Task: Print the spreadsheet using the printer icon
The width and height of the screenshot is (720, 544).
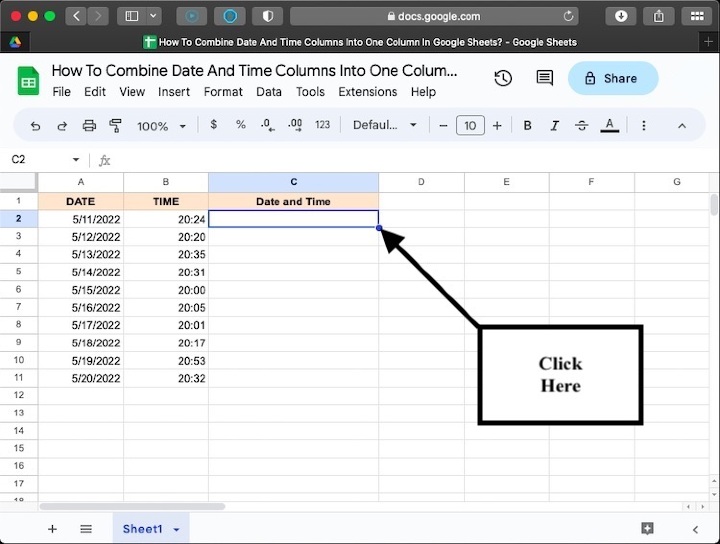Action: coord(89,125)
